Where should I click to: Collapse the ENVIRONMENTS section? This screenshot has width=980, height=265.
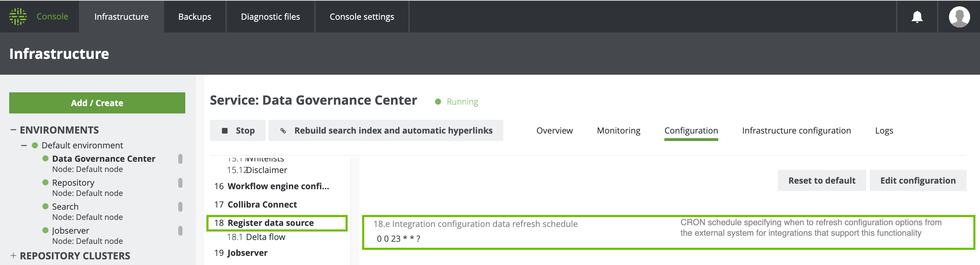point(13,130)
